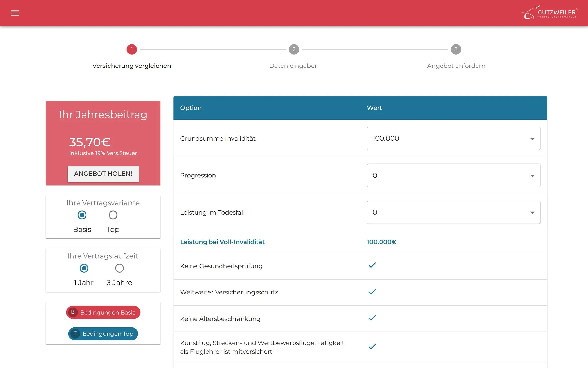Click checkmark for Weltweiter Versicherungsschutz

(x=372, y=292)
